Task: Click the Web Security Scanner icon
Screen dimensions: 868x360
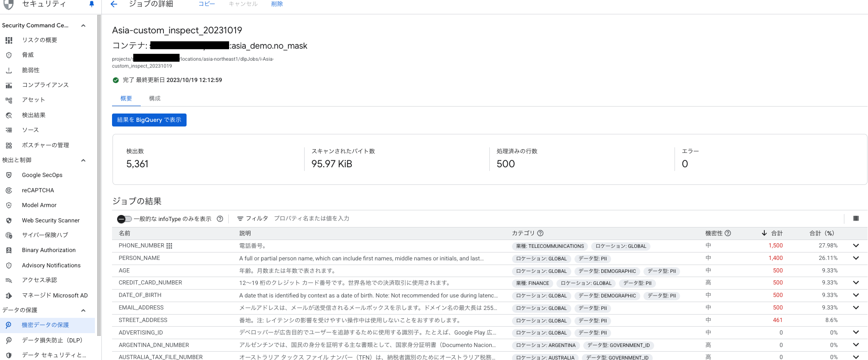Action: pos(9,221)
